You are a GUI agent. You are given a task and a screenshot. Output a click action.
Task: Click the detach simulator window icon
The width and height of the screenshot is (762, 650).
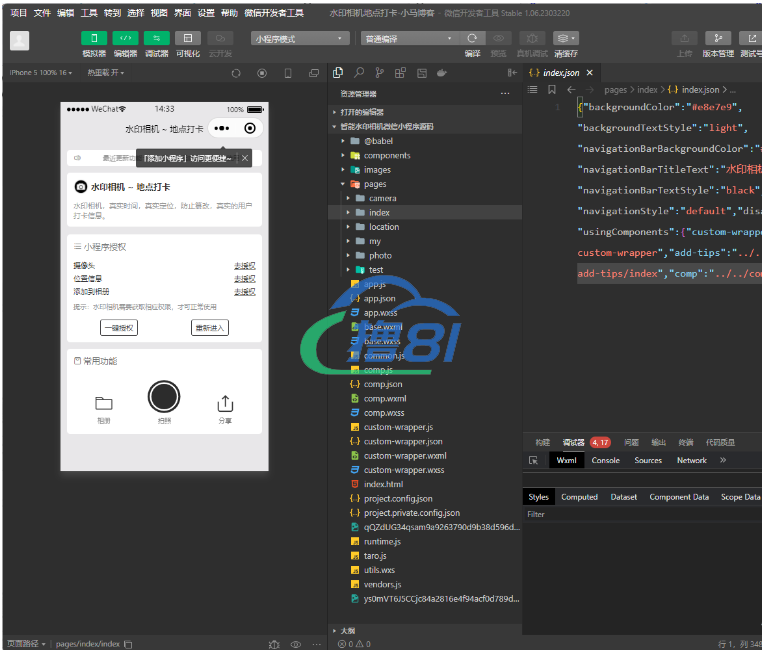coord(314,73)
